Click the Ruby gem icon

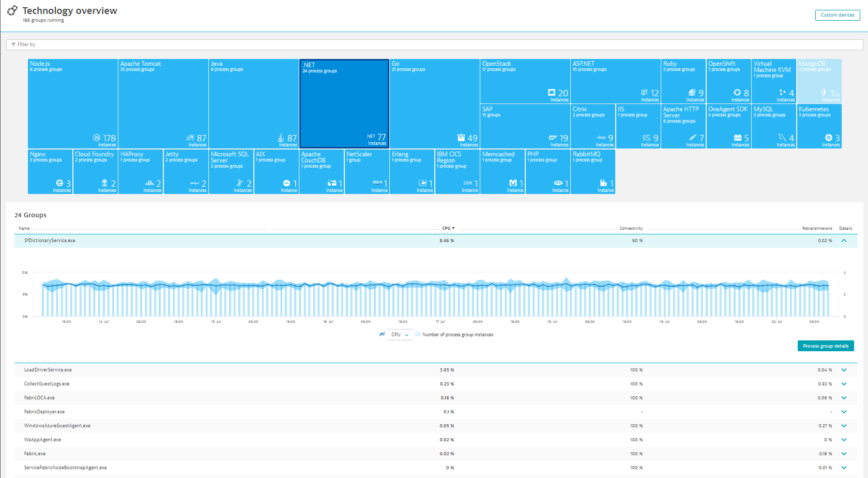(692, 93)
